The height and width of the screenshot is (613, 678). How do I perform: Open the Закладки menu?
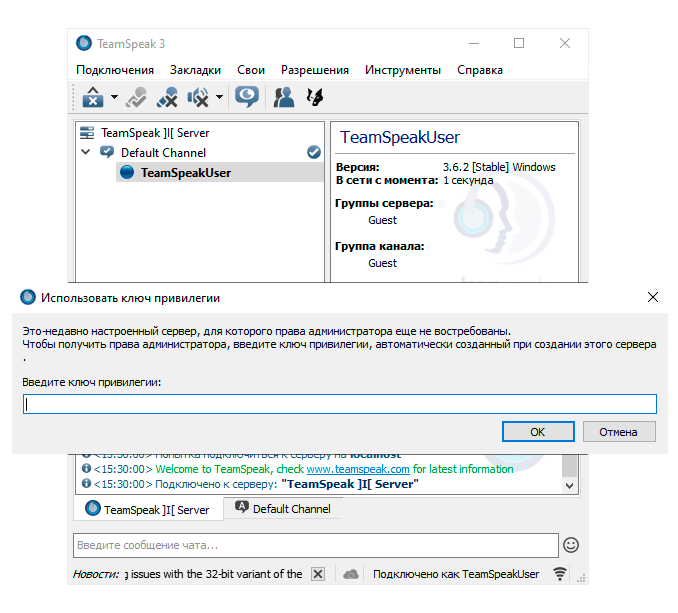195,70
